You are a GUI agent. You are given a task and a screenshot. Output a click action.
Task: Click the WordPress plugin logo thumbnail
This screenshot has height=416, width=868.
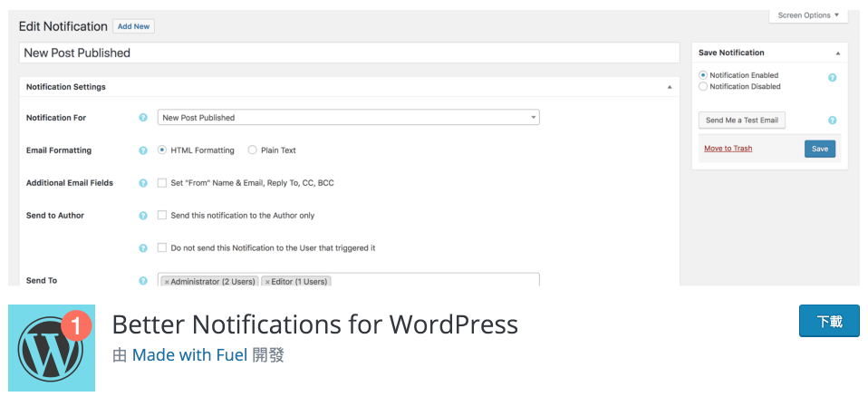tap(52, 348)
